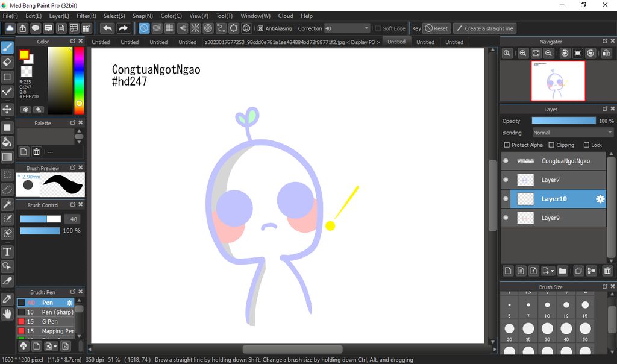
Task: Hide Layer7 visibility
Action: pos(506,180)
